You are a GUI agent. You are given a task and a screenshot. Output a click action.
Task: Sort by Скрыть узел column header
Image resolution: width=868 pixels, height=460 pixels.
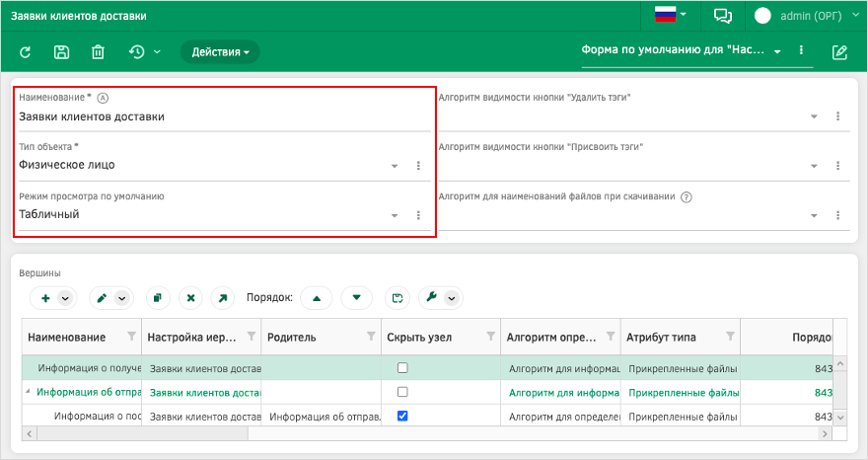point(419,338)
